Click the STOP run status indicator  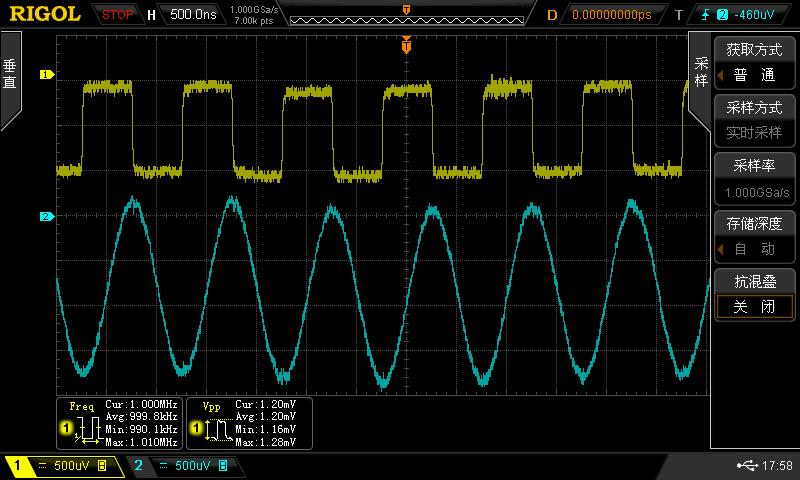(x=117, y=15)
